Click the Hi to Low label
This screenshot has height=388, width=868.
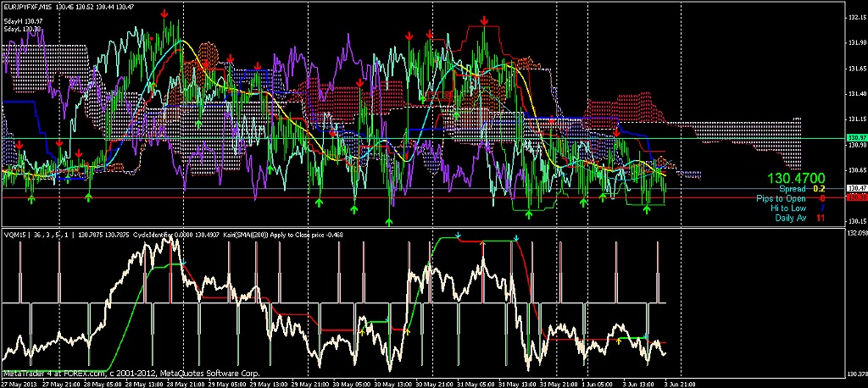point(788,208)
